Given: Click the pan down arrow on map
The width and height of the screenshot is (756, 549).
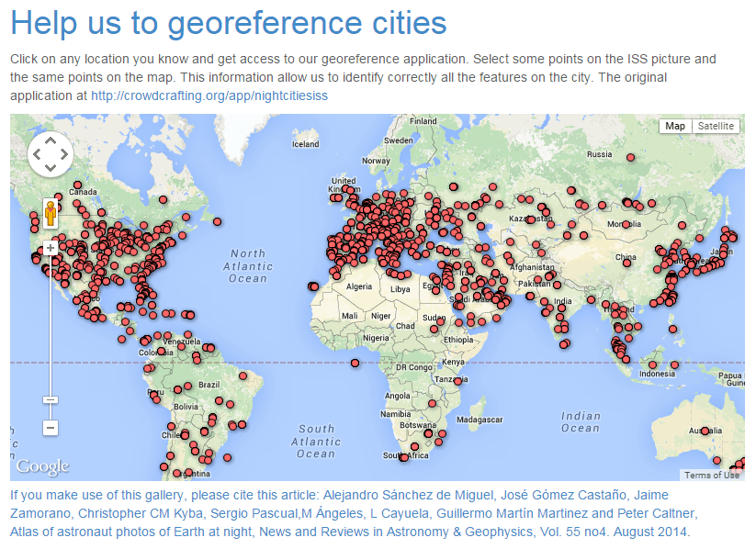Looking at the screenshot, I should click(51, 166).
